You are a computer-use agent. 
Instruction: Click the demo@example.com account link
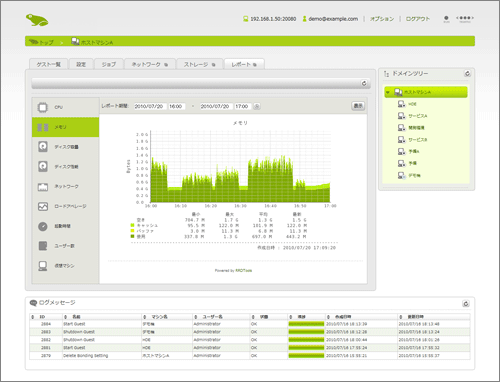[x=333, y=19]
